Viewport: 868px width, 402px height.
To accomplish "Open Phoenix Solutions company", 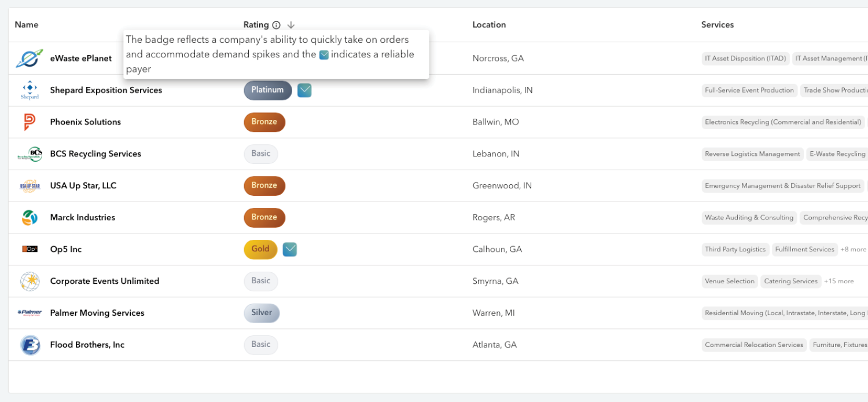I will click(86, 122).
